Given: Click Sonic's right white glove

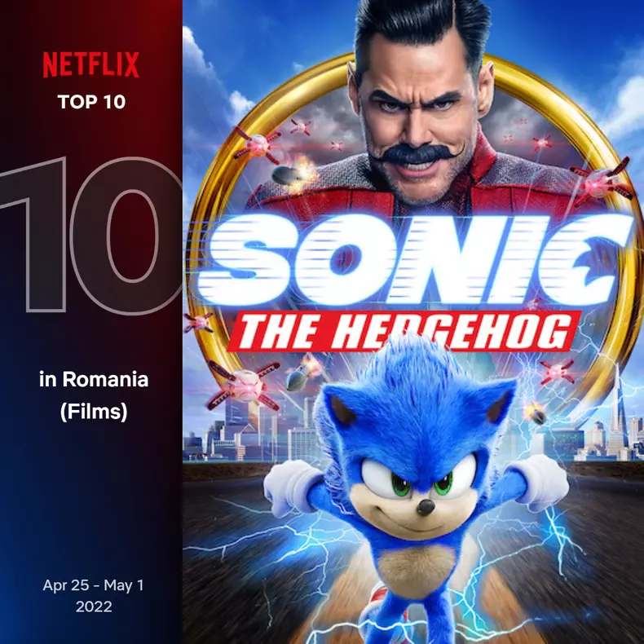Looking at the screenshot, I should (x=540, y=483).
